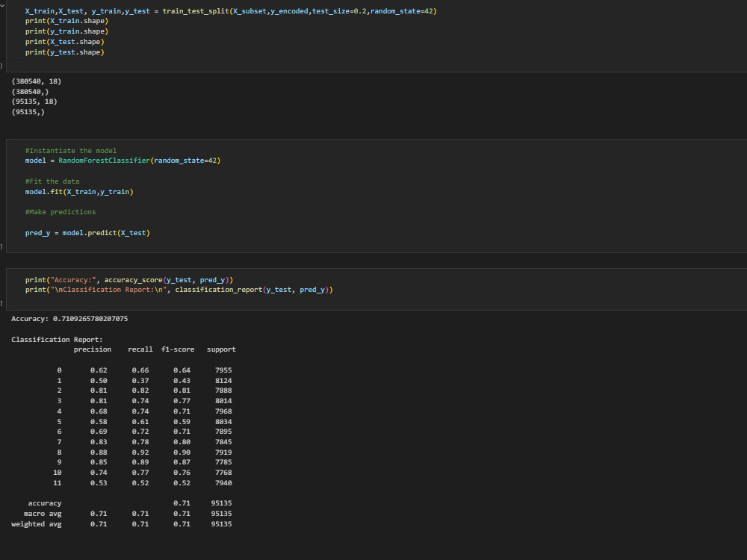This screenshot has width=747, height=560.
Task: Click support value 8014 for class 3
Action: [x=223, y=401]
